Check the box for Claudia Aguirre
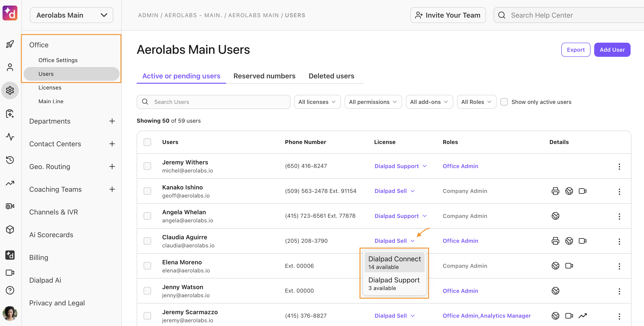This screenshot has height=326, width=644. click(x=147, y=241)
